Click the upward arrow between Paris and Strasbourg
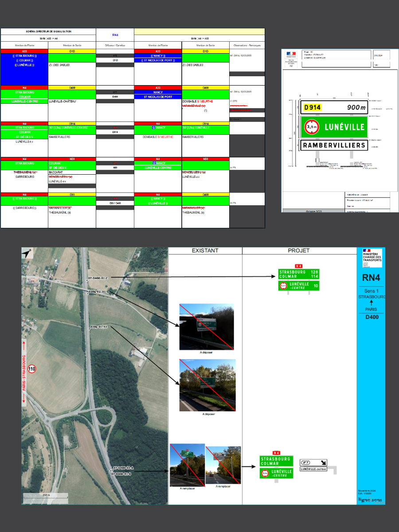399x532 pixels. point(371,302)
